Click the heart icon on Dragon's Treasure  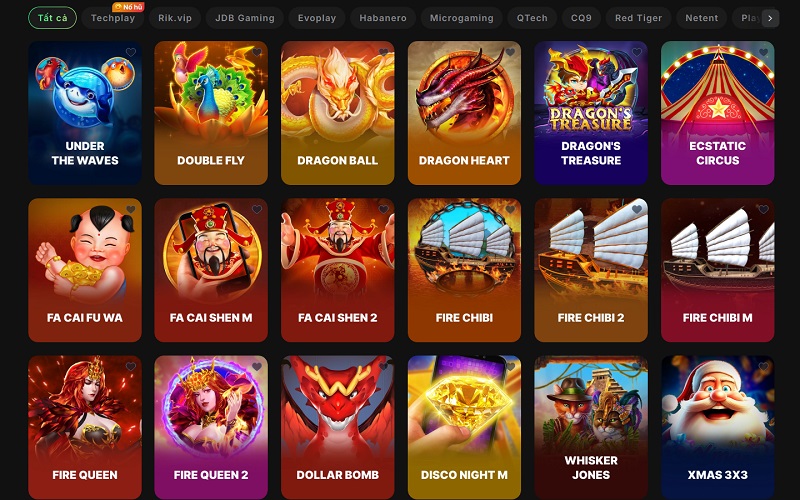637,52
